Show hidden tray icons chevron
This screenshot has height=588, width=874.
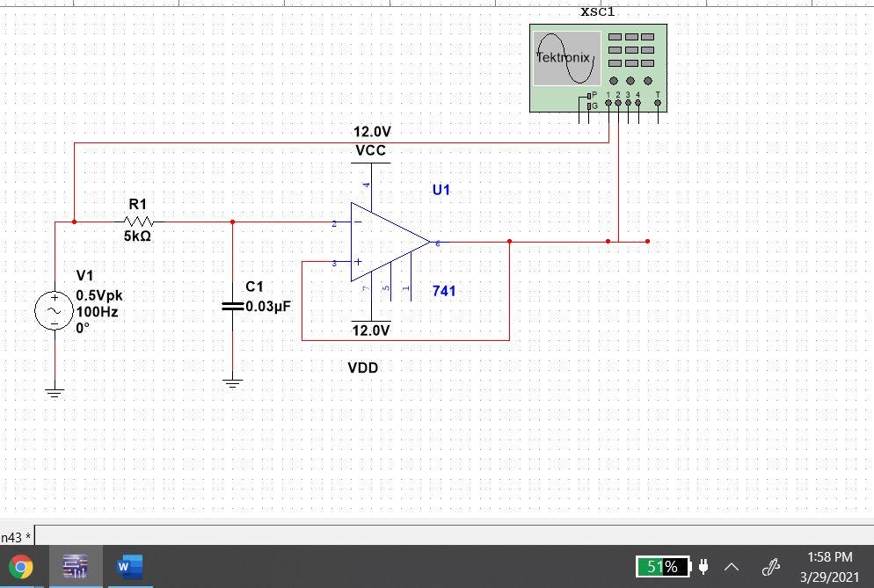point(732,568)
